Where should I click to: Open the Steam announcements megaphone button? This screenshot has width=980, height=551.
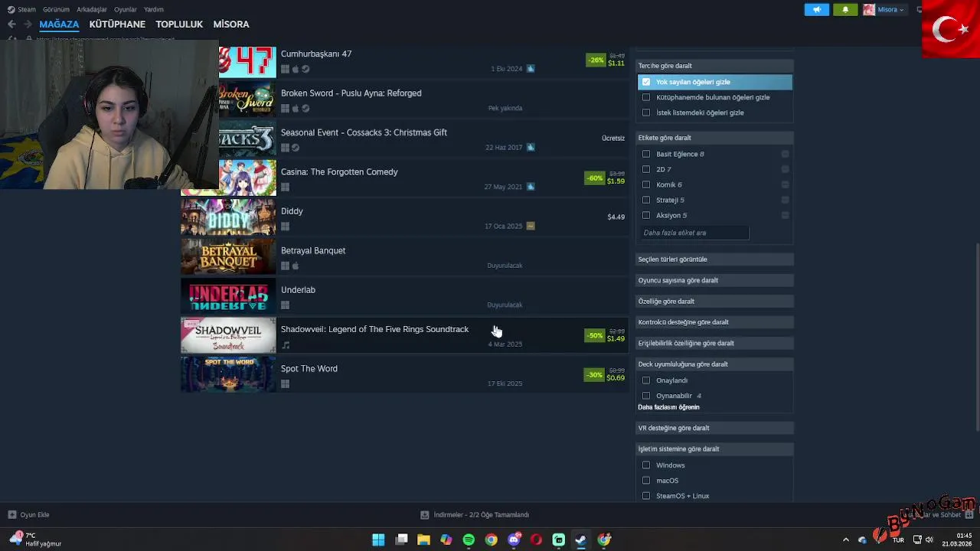(x=816, y=9)
